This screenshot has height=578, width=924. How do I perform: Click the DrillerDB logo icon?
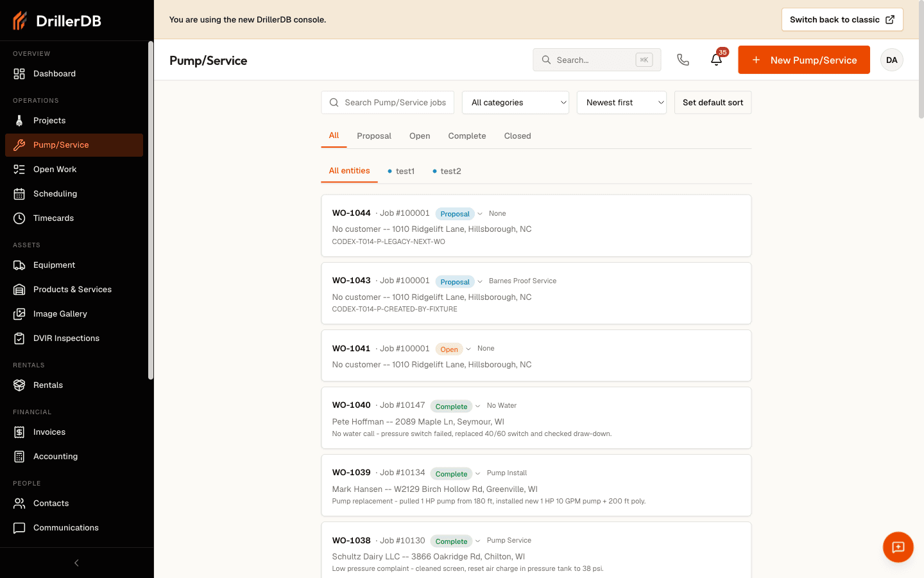coord(20,21)
